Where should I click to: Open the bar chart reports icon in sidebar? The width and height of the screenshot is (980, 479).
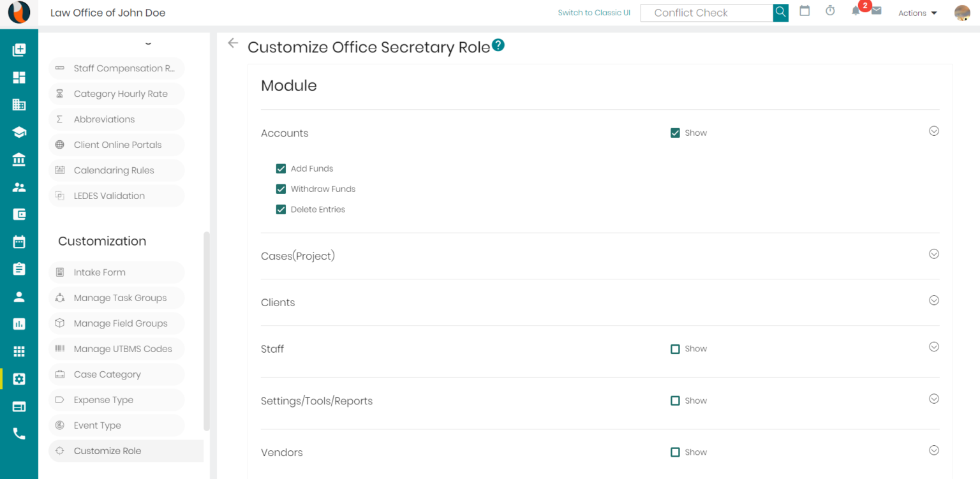coord(19,324)
